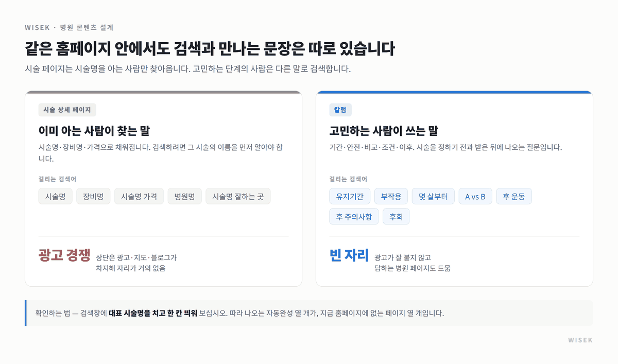Viewport: 618px width, 364px height.
Task: Select the '시술명' keyword chip
Action: point(56,196)
